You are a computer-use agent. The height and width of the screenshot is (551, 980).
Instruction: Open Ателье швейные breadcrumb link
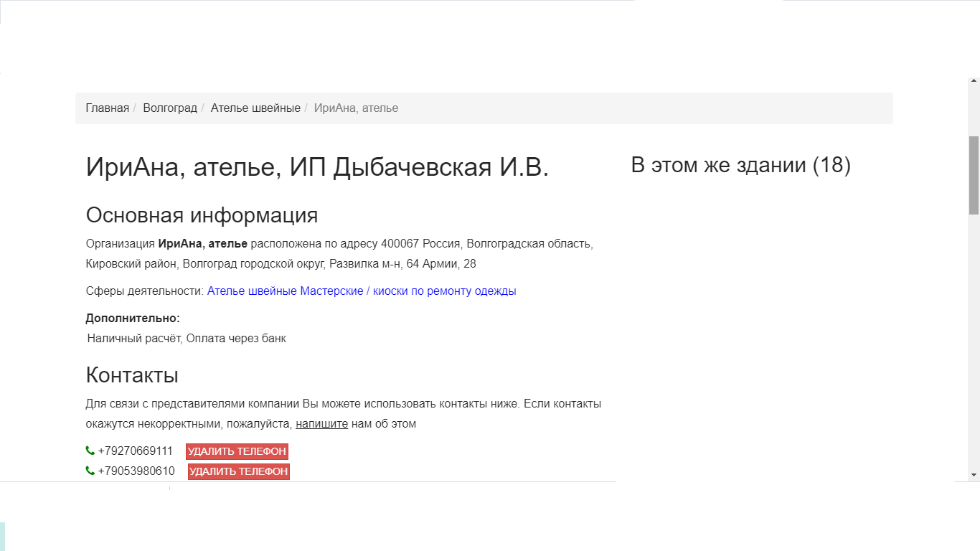255,108
